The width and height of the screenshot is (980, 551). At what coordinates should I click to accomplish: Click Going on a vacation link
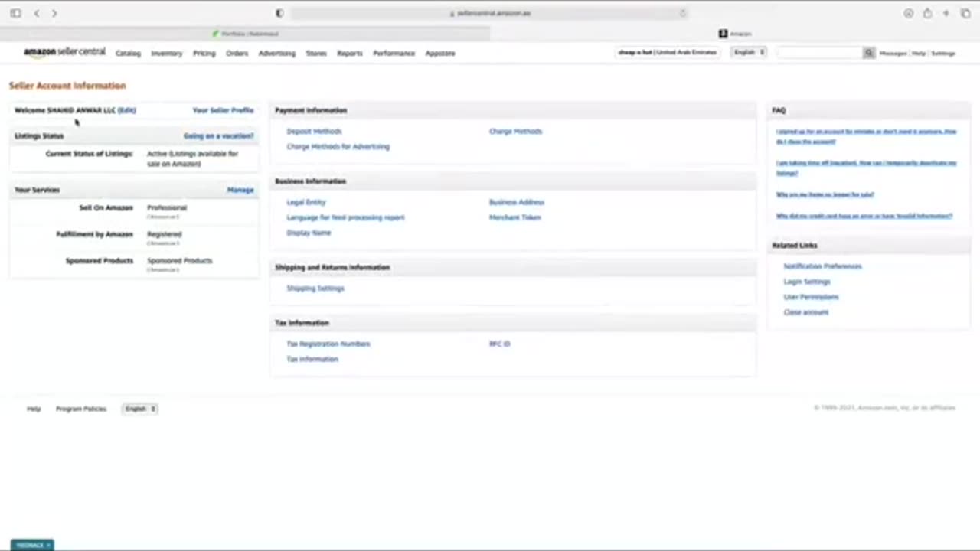click(x=218, y=136)
